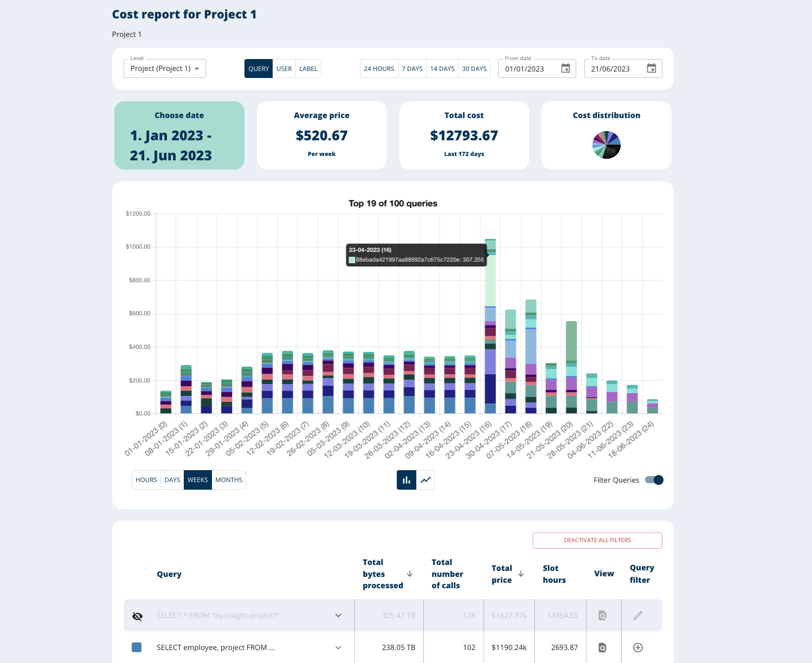
Task: Set range to 30 DAYS
Action: point(474,69)
